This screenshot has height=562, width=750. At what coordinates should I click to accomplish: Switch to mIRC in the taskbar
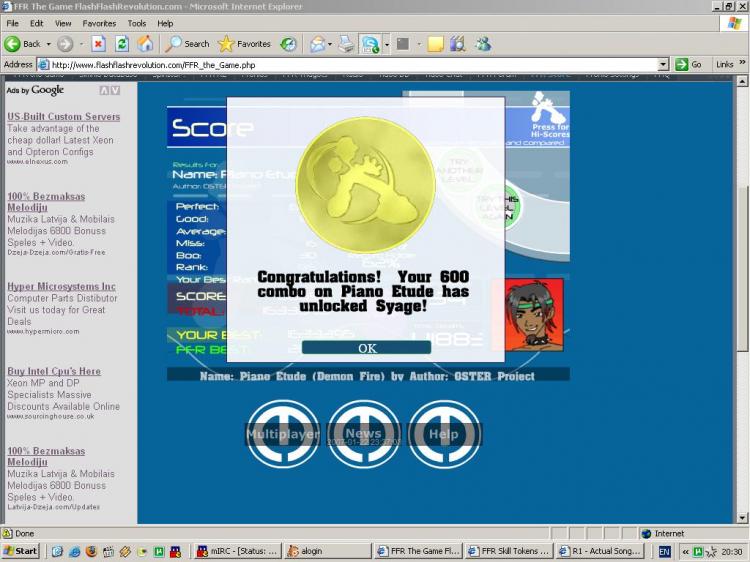pos(238,551)
